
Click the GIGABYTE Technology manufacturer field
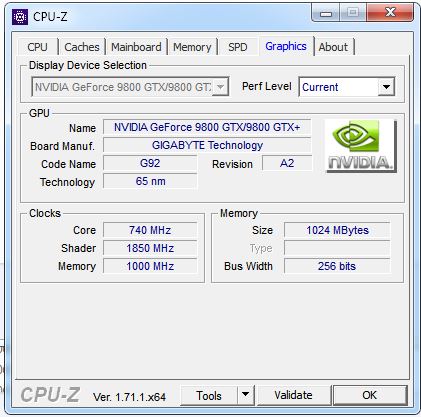(x=207, y=145)
